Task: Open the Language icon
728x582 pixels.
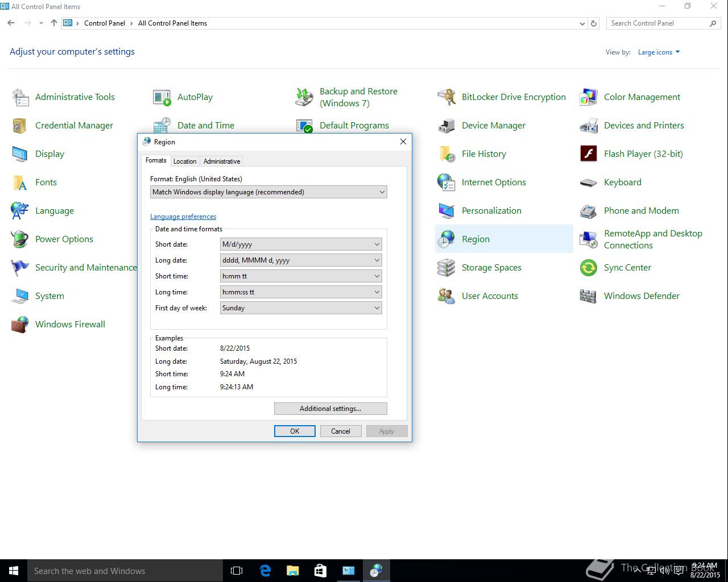Action: click(x=20, y=211)
